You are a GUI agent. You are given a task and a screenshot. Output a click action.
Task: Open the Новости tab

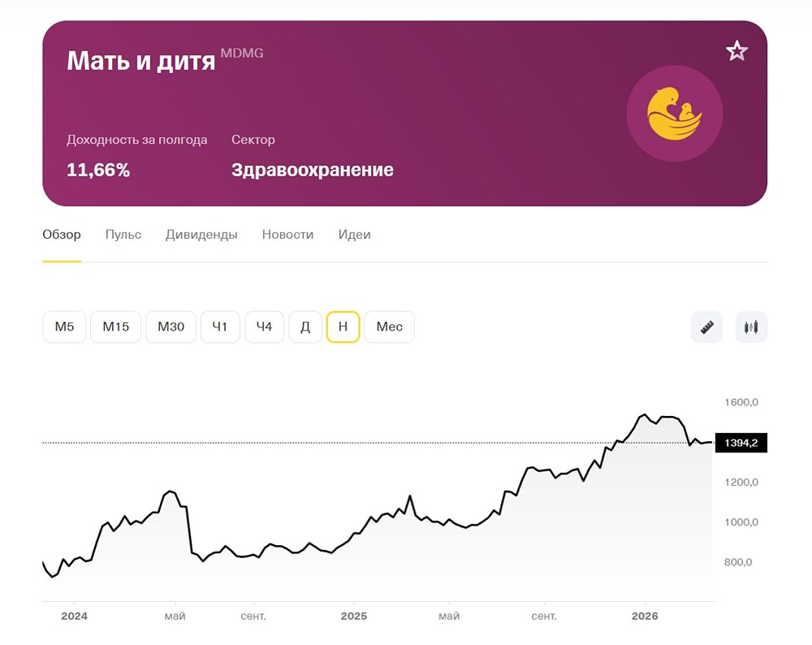pyautogui.click(x=287, y=235)
